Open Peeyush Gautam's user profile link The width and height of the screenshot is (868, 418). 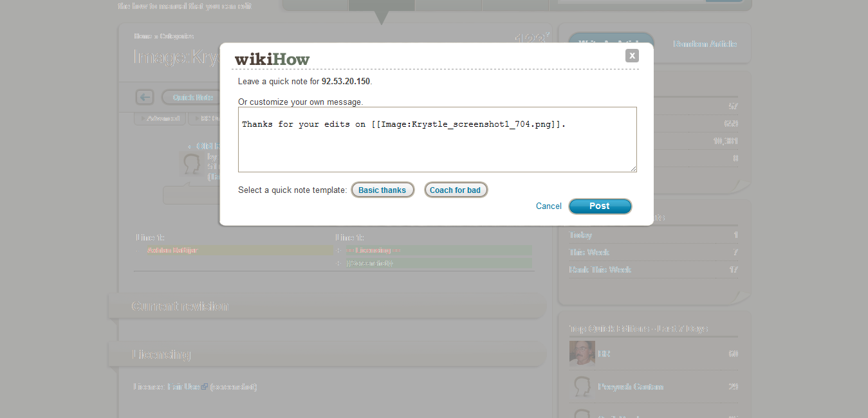point(630,386)
